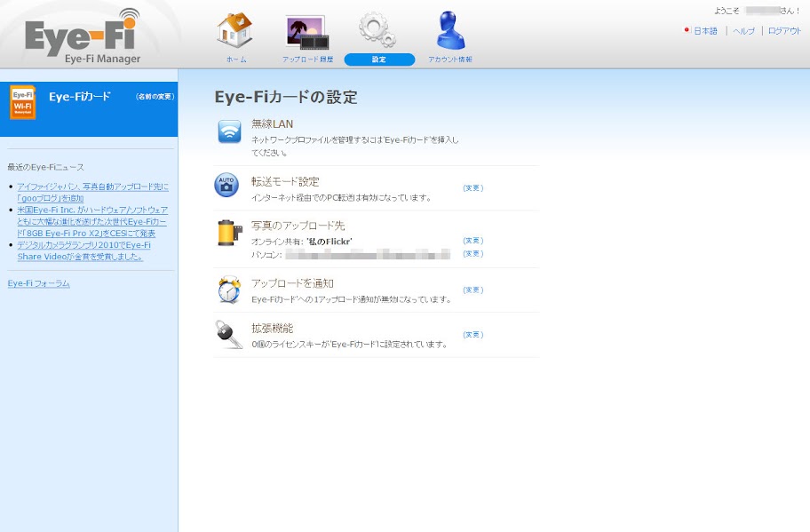Select the 設定 tab
This screenshot has height=532, width=810.
(x=379, y=60)
